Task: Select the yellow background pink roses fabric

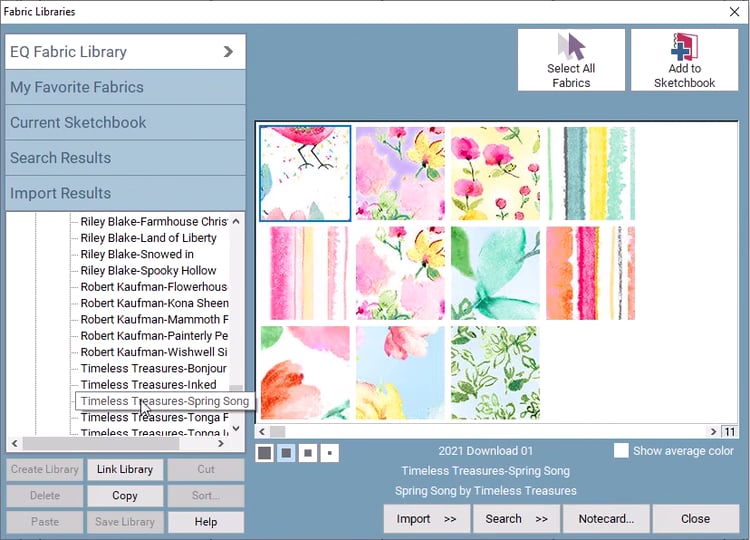Action: click(496, 173)
